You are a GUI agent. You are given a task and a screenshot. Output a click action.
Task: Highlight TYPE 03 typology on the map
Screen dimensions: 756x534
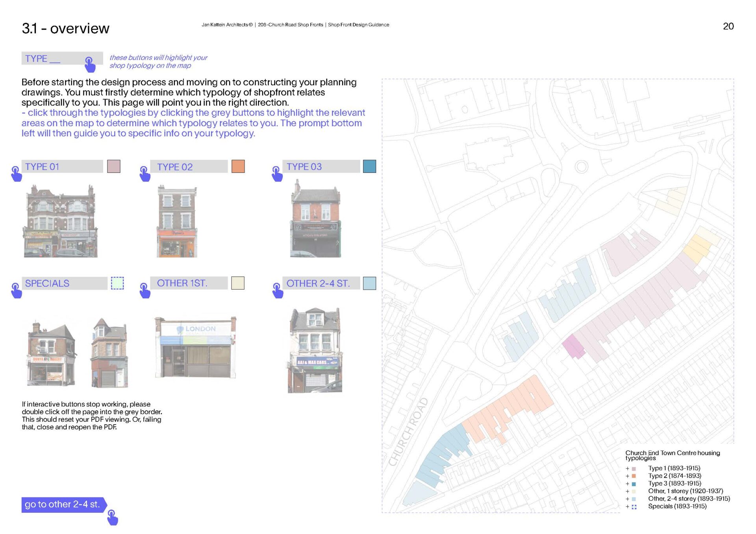click(321, 166)
